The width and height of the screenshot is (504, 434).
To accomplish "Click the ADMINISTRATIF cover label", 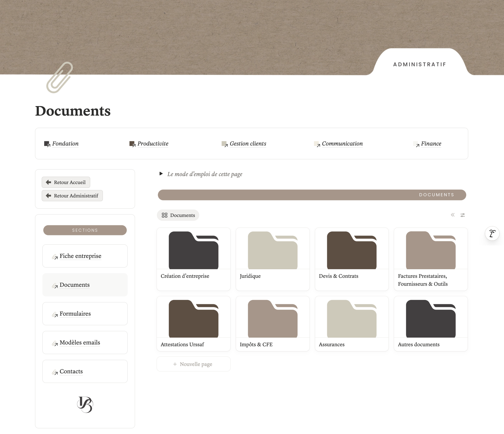I will [x=420, y=65].
